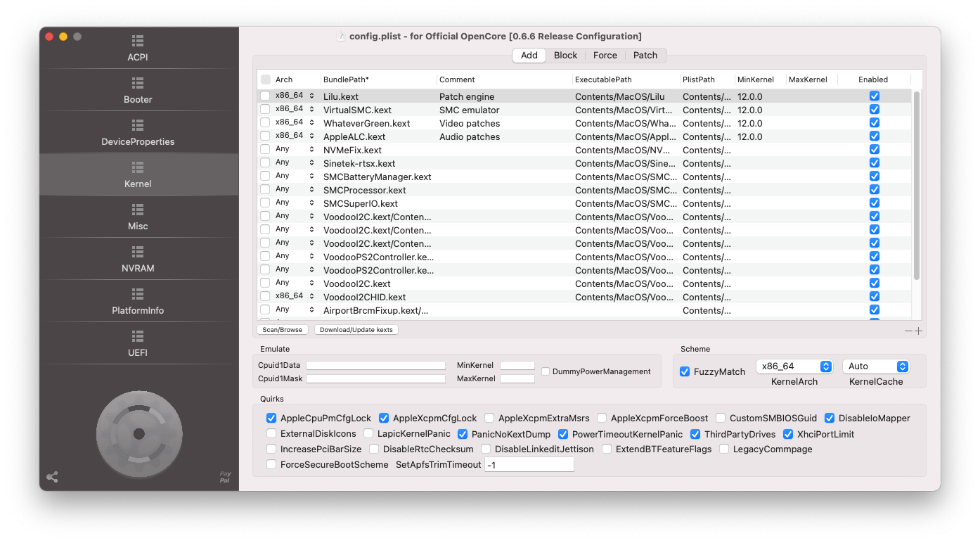Open the Arch popup for VoodooI2CHID.kext
Screen dimensions: 980x543
(x=295, y=297)
